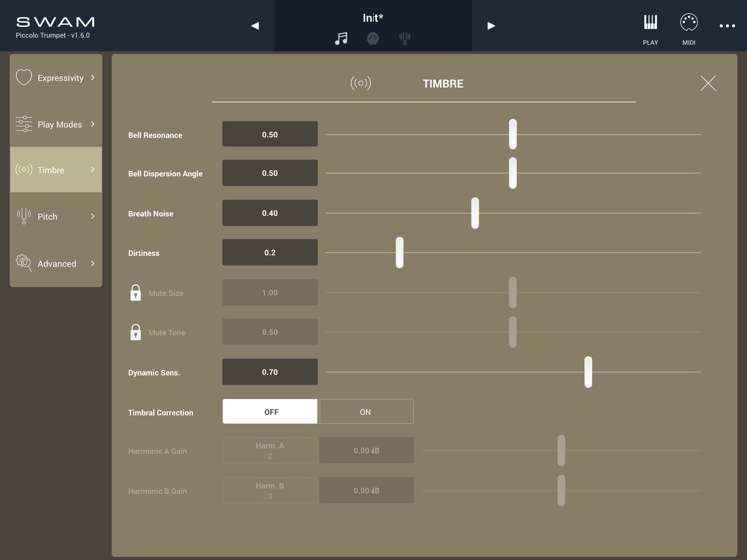Select the music notes icon under Init*
Image resolution: width=747 pixels, height=560 pixels.
(x=341, y=38)
